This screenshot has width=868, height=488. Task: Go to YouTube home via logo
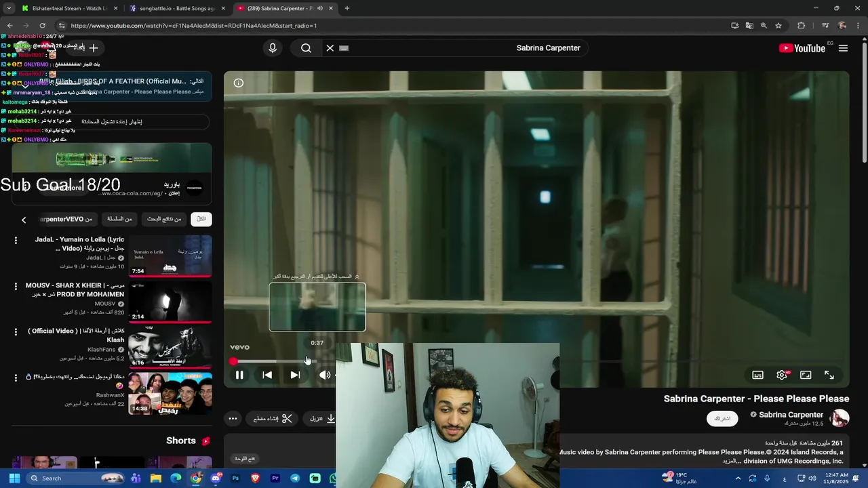coord(802,48)
